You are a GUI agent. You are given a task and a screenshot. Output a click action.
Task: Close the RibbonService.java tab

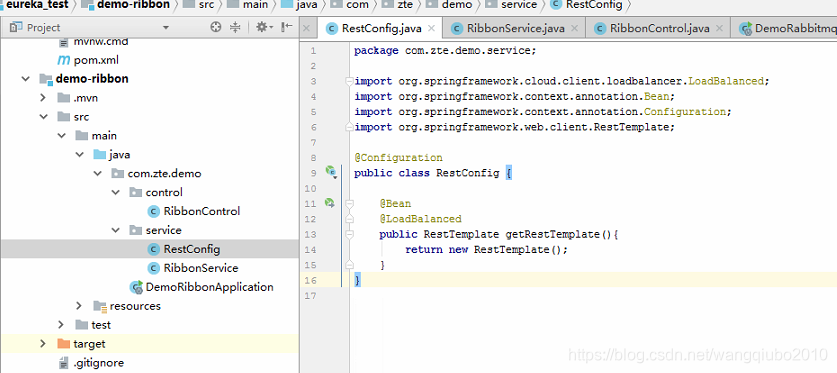575,28
